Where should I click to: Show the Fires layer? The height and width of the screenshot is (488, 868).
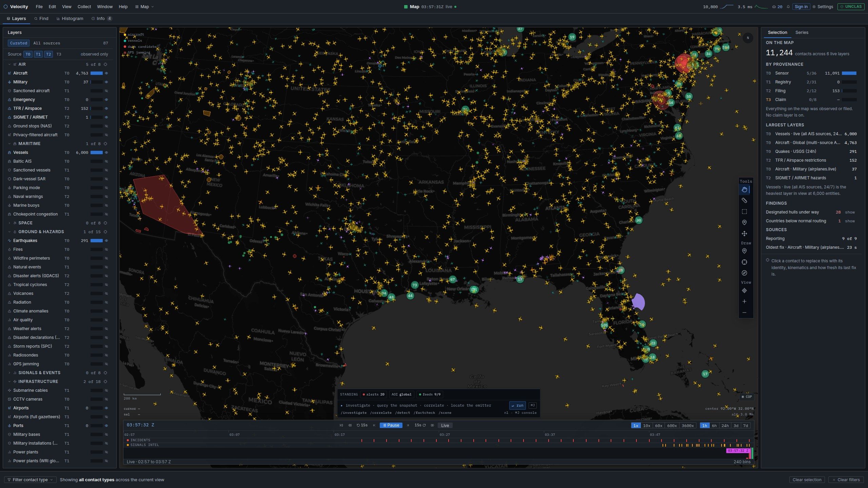(x=106, y=249)
